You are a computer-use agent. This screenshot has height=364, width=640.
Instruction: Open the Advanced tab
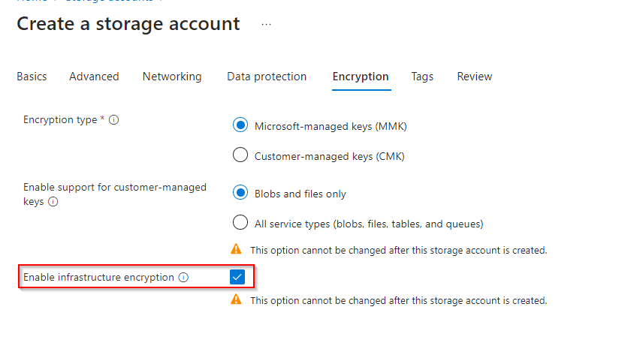click(94, 77)
